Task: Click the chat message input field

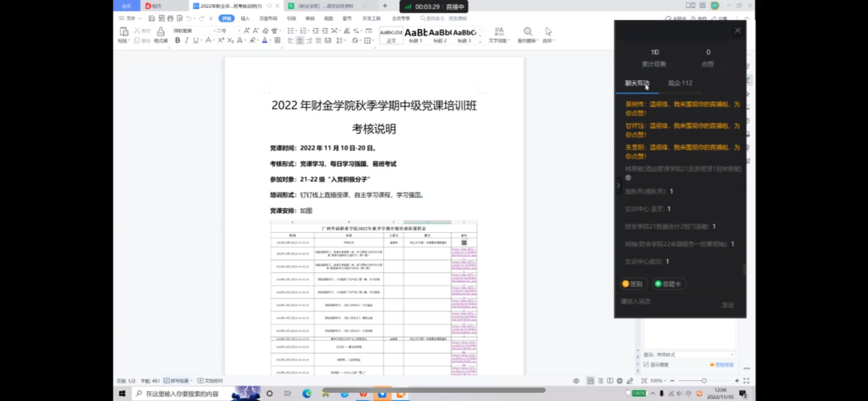Action: point(667,302)
